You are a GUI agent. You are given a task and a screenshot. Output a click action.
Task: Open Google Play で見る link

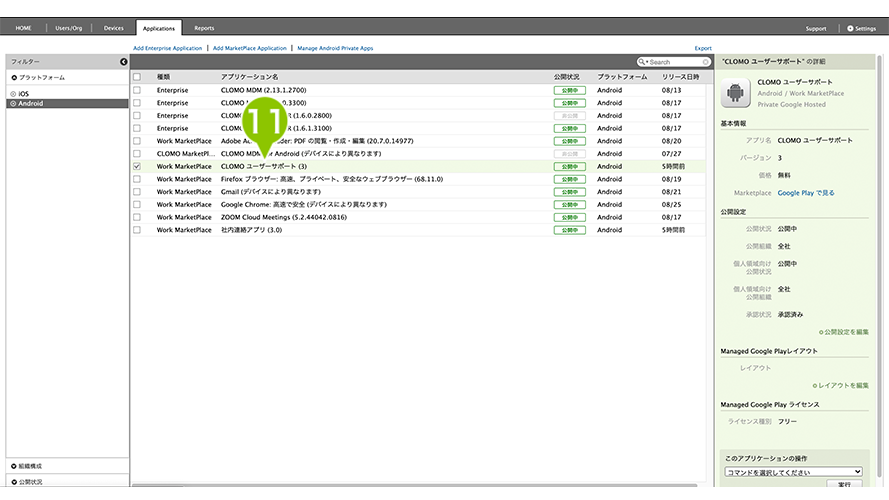coord(806,193)
